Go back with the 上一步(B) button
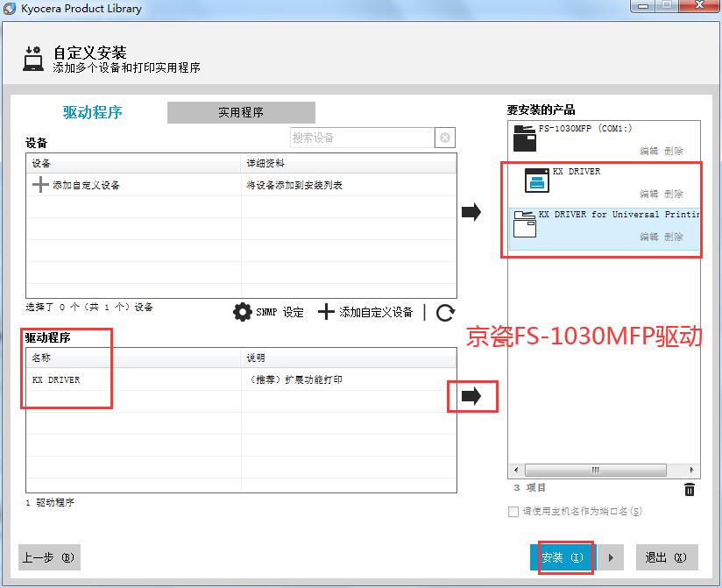The width and height of the screenshot is (722, 588). click(x=49, y=557)
